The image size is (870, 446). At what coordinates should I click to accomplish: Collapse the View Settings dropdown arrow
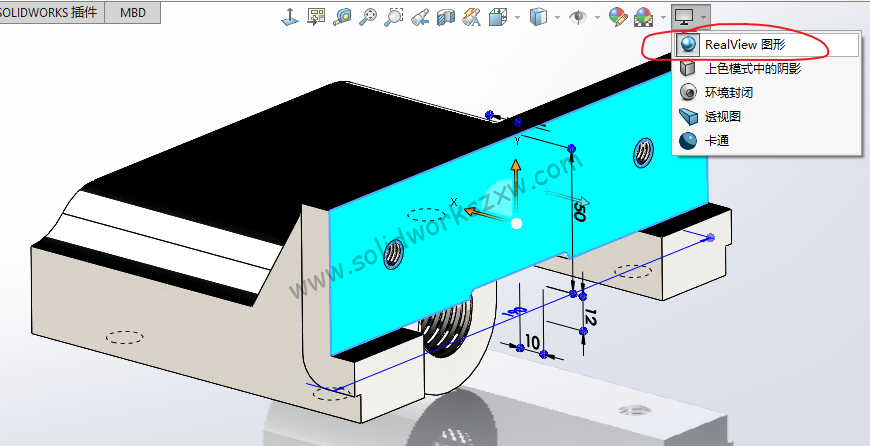pyautogui.click(x=704, y=18)
